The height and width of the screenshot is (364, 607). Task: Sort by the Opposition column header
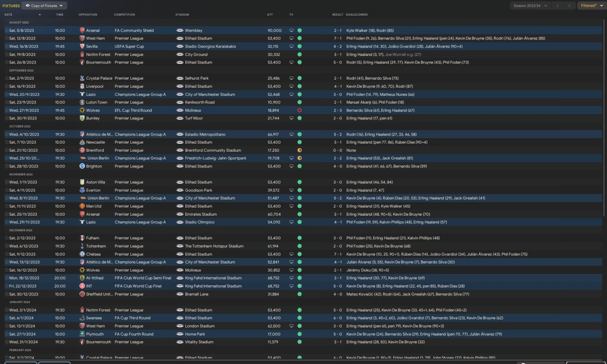tap(88, 15)
